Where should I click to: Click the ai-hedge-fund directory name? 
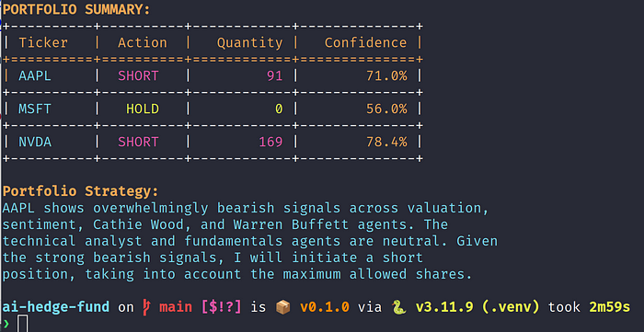coord(56,307)
